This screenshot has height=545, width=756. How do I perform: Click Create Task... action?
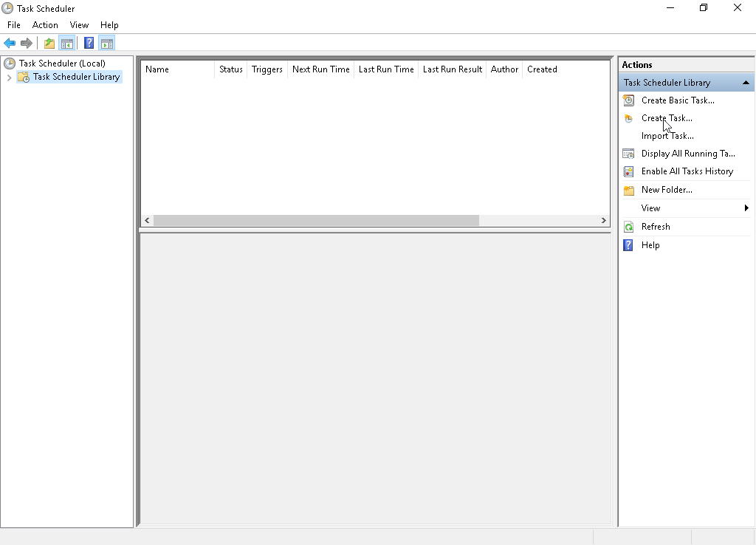[x=667, y=118]
